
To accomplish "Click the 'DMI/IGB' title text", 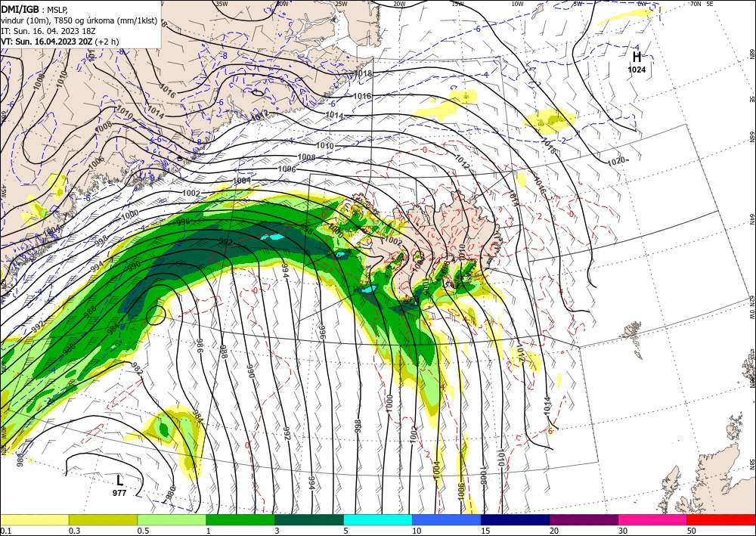I will [x=20, y=9].
